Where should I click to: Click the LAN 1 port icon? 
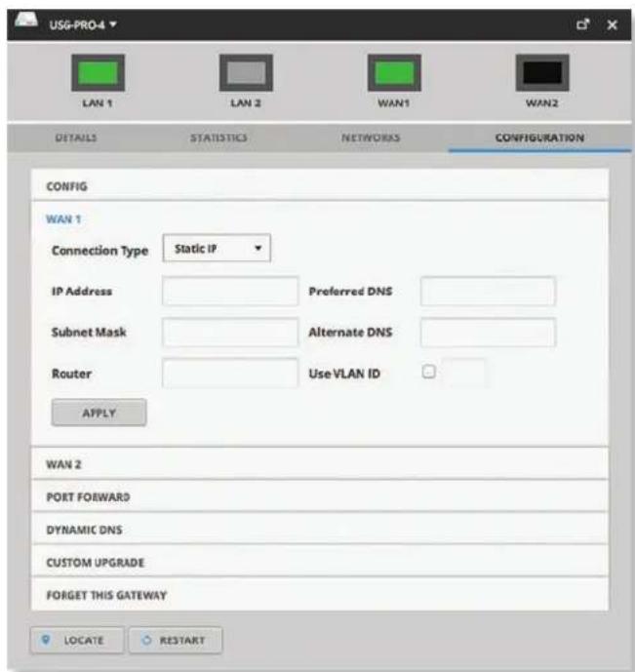pyautogui.click(x=99, y=73)
